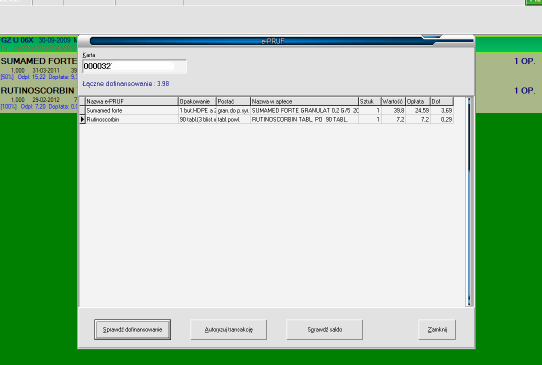Click the 24.59 payment cell

418,110
